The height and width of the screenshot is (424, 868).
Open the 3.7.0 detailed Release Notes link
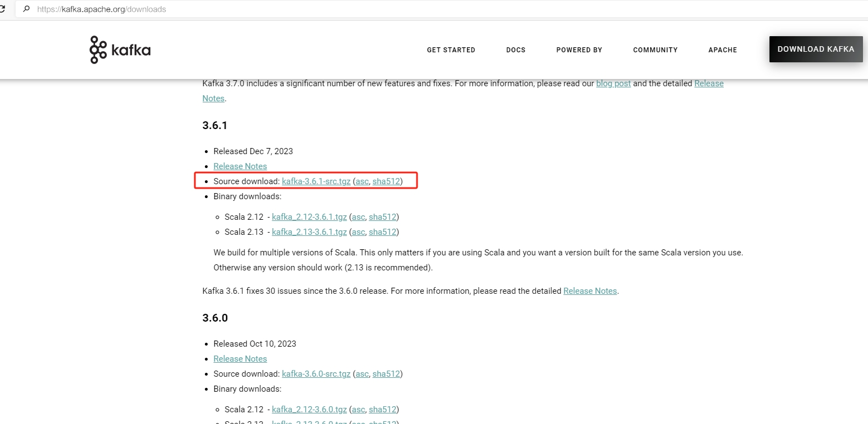coord(709,83)
